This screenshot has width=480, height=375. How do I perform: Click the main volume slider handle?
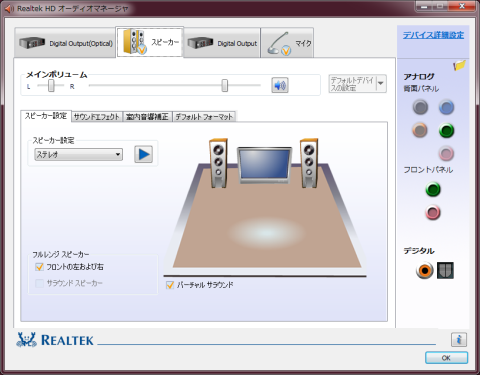pyautogui.click(x=225, y=86)
